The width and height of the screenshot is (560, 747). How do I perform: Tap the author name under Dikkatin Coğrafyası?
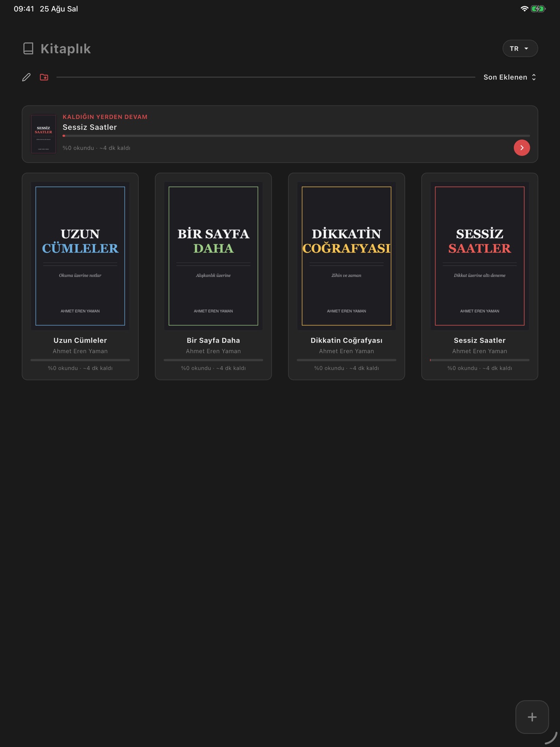tap(346, 351)
